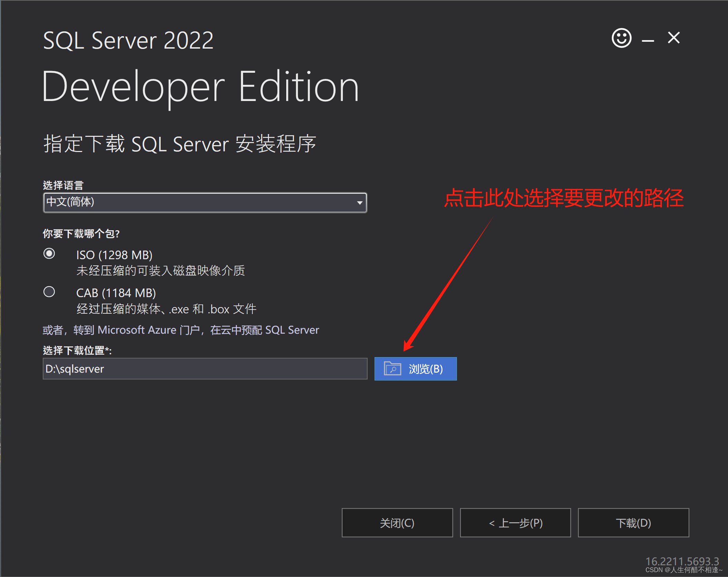Click the 浏览(B) browse button
The height and width of the screenshot is (577, 728).
tap(415, 369)
